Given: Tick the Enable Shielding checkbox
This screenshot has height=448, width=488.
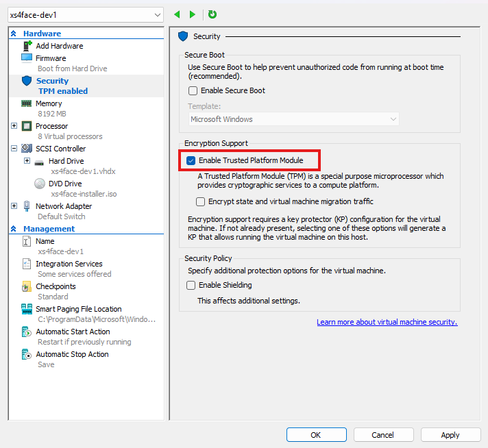Looking at the screenshot, I should (191, 285).
